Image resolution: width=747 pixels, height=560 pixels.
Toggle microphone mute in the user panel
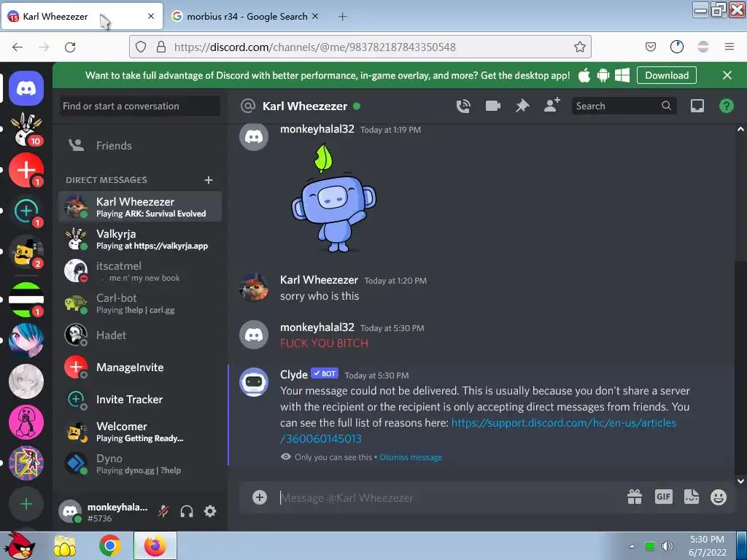click(163, 511)
